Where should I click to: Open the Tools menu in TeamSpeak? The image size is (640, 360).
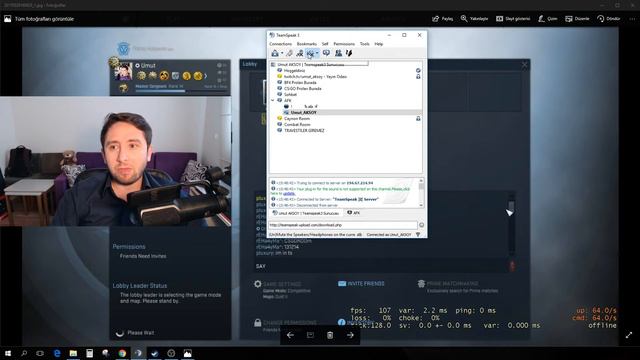click(x=364, y=44)
